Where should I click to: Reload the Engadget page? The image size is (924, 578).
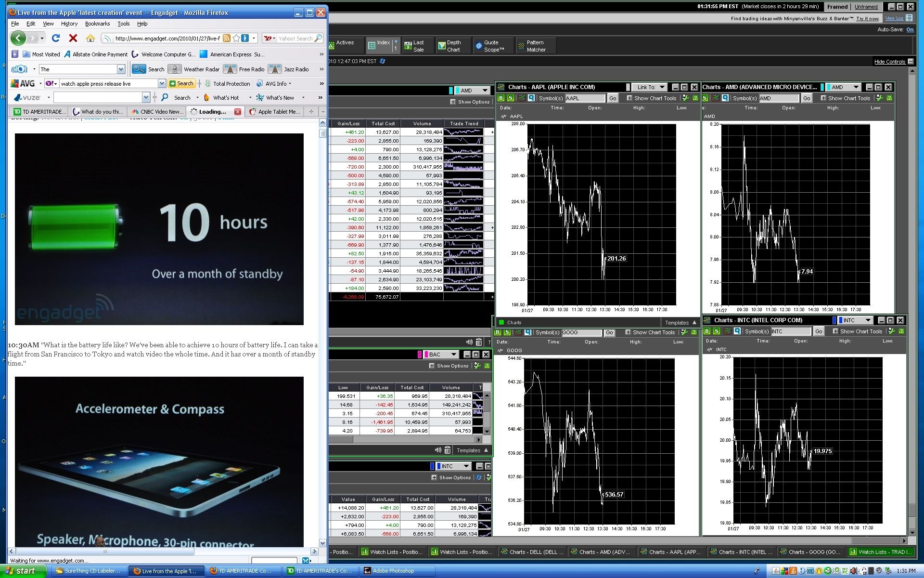pyautogui.click(x=56, y=38)
